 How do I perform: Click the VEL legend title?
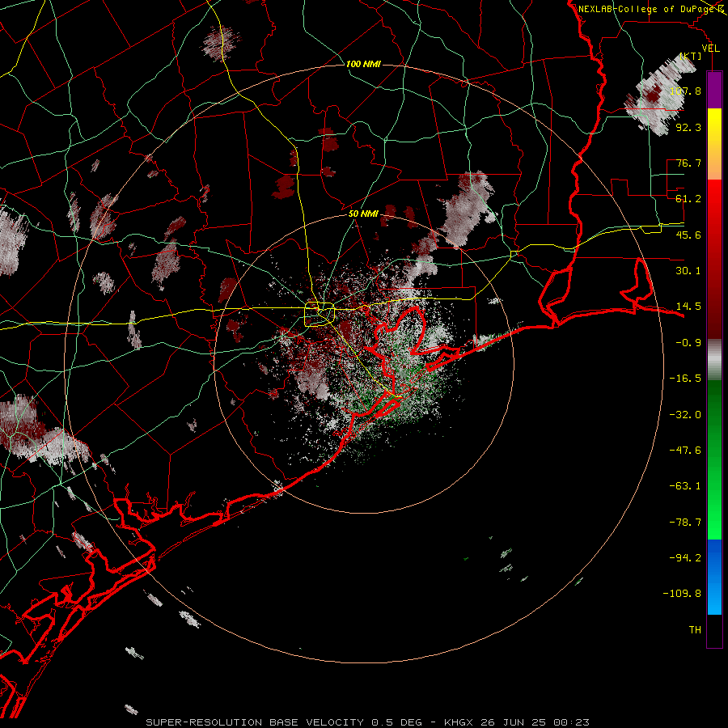pos(710,49)
